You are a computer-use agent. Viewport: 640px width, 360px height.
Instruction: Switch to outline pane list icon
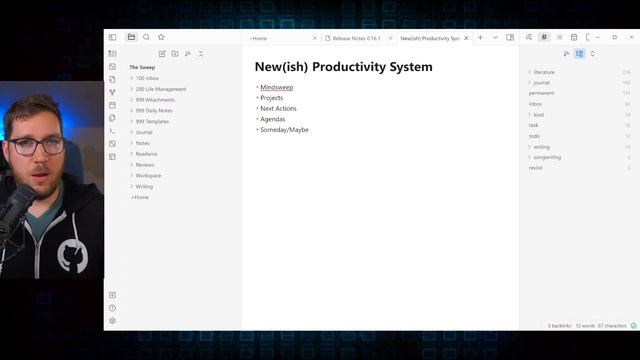[x=559, y=37]
